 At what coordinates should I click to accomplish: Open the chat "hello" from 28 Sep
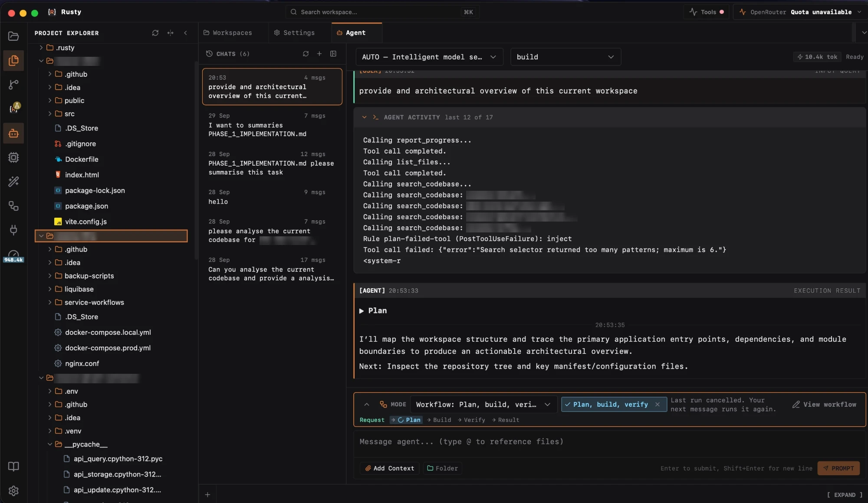[x=272, y=197]
